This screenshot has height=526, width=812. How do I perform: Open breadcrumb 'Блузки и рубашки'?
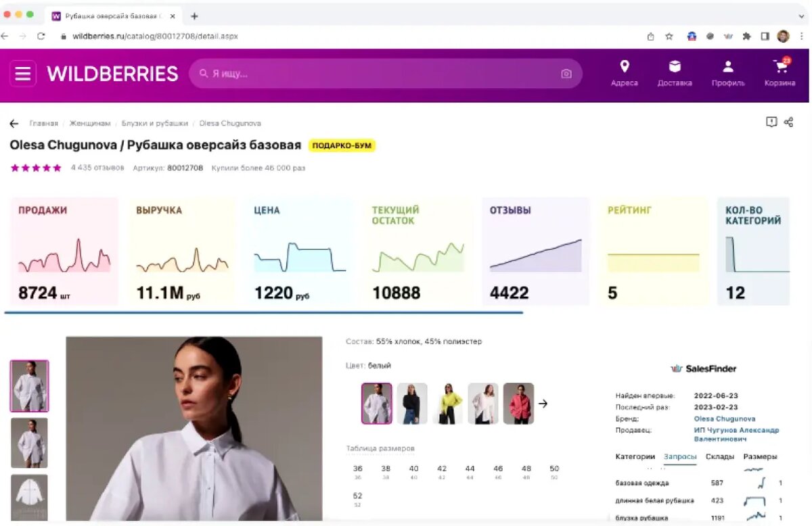click(x=155, y=124)
